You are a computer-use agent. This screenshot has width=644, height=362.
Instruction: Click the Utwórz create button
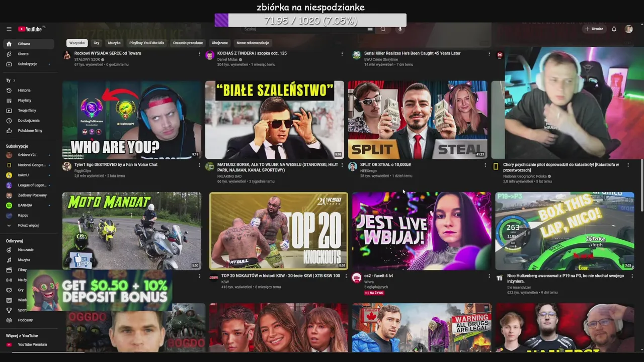[x=594, y=29]
